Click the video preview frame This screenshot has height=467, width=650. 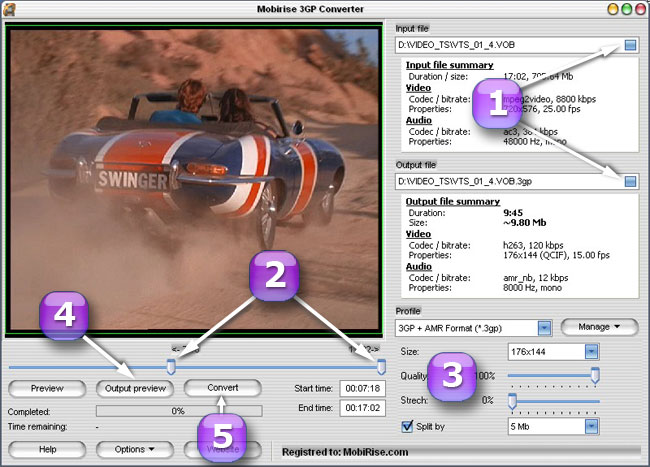point(194,179)
